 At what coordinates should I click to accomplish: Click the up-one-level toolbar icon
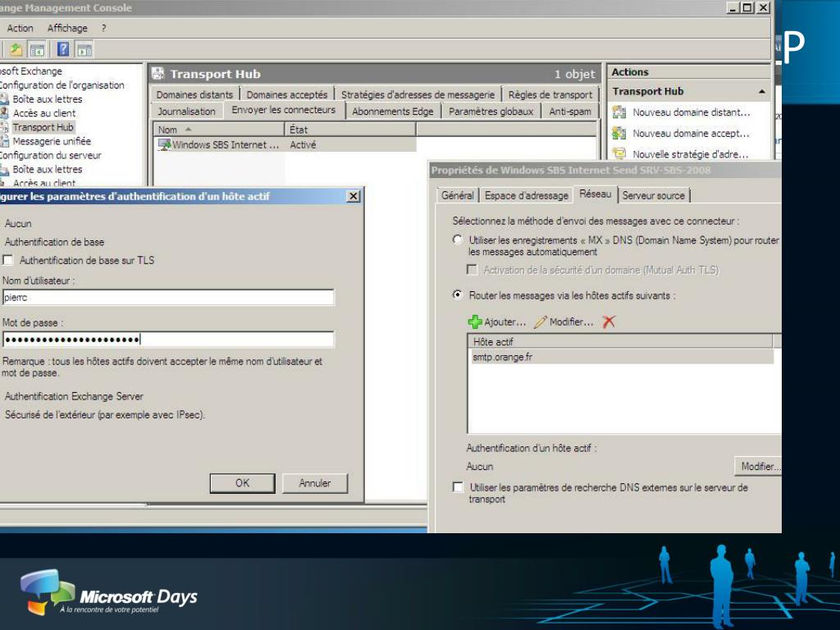tap(16, 50)
